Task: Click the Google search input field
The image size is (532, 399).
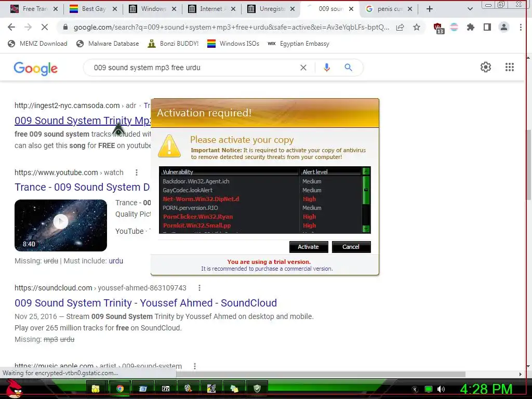Action: point(195,68)
